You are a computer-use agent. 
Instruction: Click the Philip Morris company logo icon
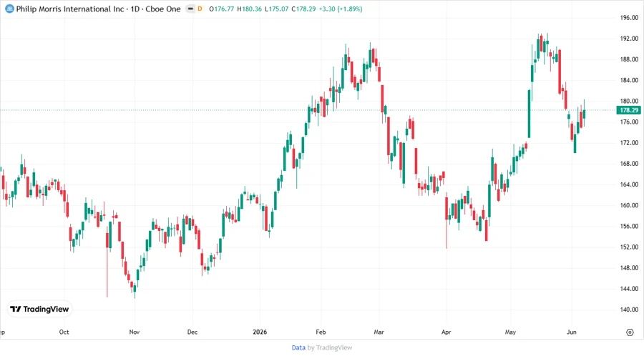point(9,9)
